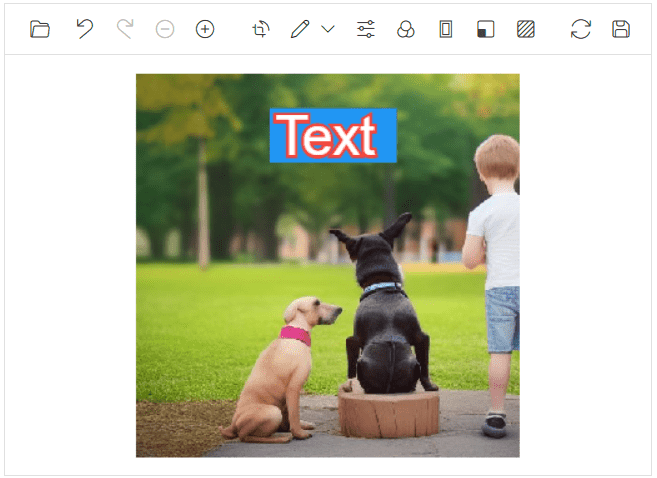Click the Open folder icon
The width and height of the screenshot is (657, 478).
(40, 29)
